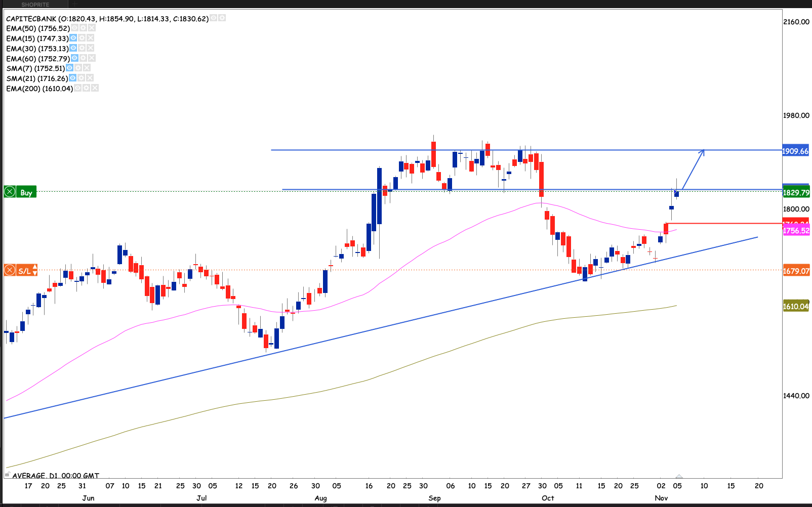Delete the EMA(60) indicator
Screen dimensions: 812x507
[x=92, y=58]
